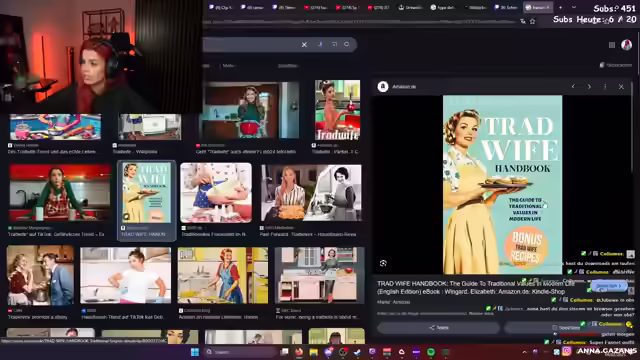Click the Windows taskbar search field

click(x=241, y=352)
